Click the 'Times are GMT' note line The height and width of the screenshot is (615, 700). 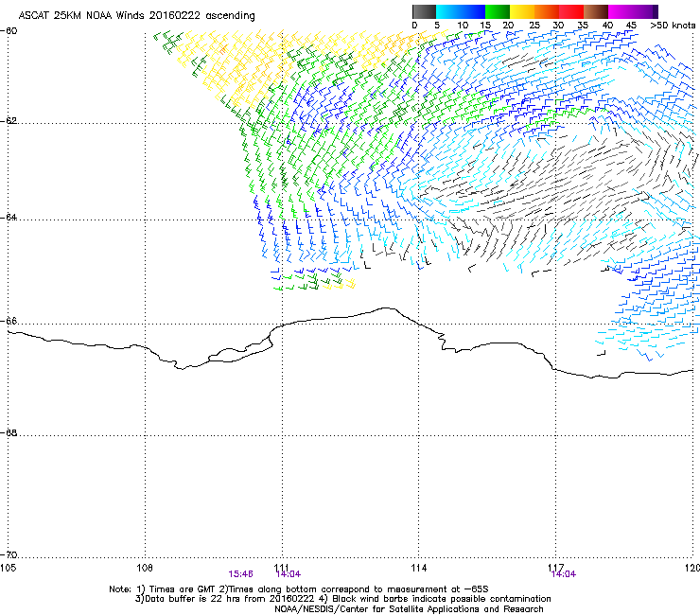click(299, 589)
